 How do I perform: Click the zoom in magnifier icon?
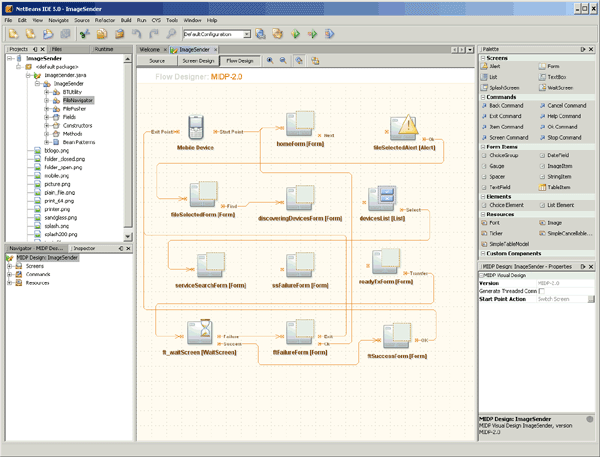(270, 60)
